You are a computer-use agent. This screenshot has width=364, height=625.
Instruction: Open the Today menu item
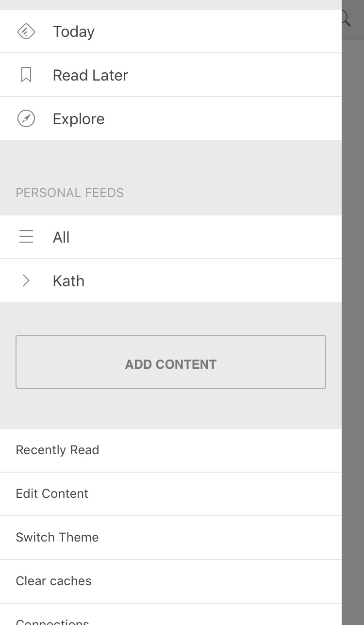171,32
